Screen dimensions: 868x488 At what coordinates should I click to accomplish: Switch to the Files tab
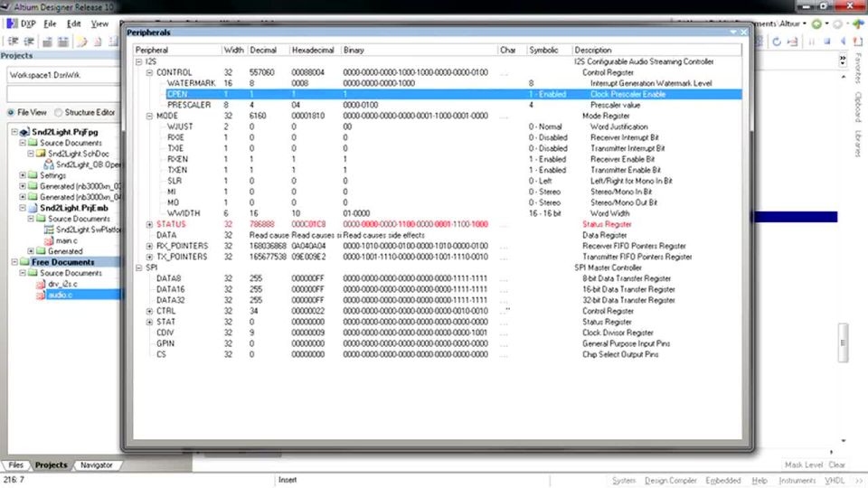pos(15,465)
